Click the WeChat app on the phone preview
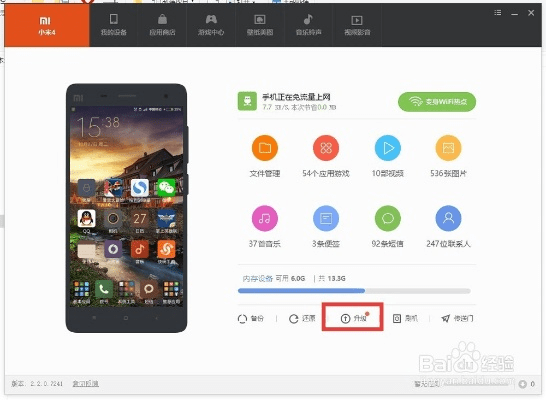Image resolution: width=546 pixels, height=400 pixels. (x=166, y=190)
